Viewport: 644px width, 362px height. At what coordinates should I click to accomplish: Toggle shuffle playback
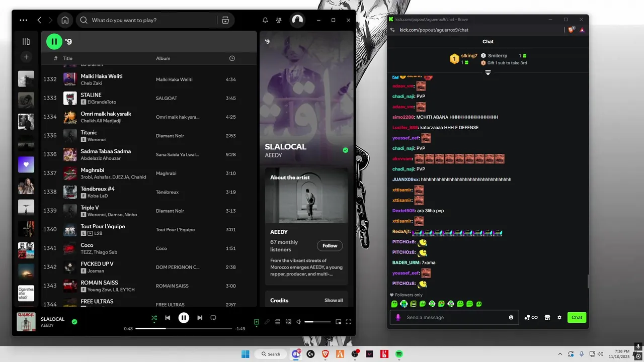tap(154, 318)
